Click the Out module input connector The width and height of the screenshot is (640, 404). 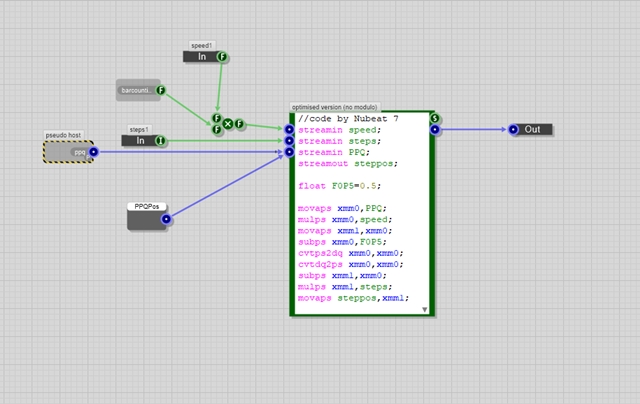tap(513, 129)
